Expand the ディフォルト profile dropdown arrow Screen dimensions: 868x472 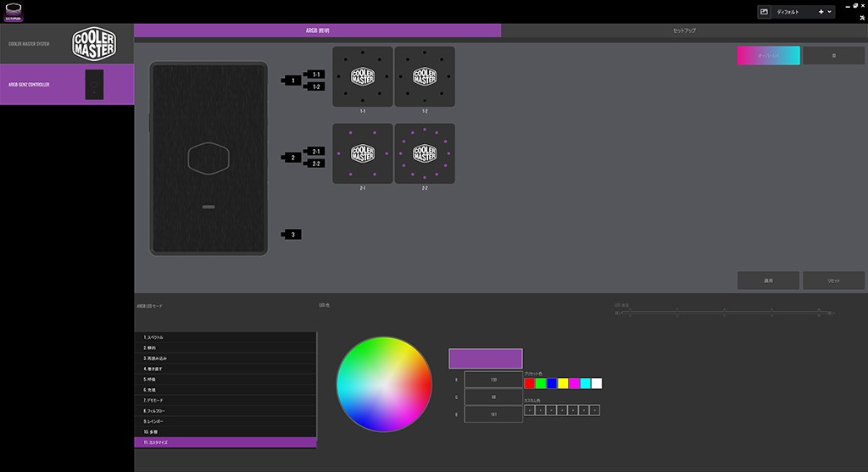[829, 12]
